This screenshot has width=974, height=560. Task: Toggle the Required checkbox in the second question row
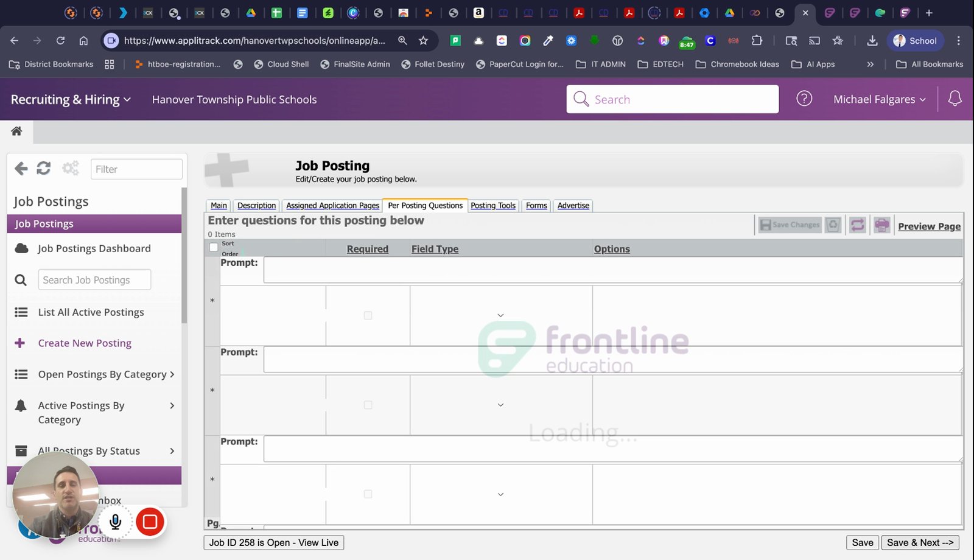click(368, 405)
